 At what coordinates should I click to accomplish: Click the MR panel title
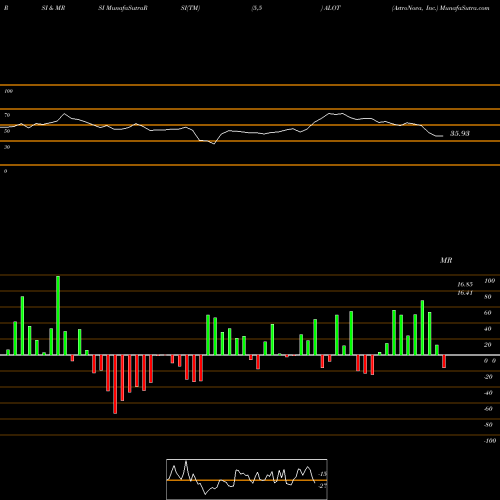(446, 260)
